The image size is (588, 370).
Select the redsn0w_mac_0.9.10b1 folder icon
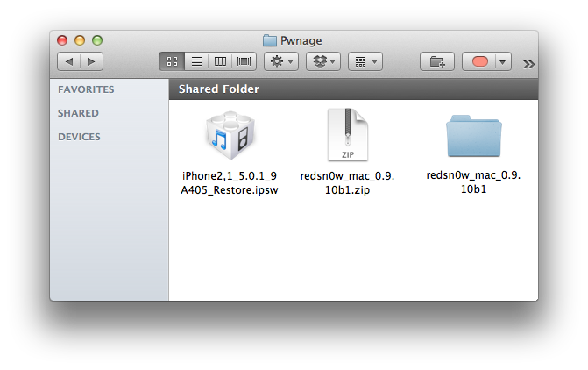pos(473,136)
